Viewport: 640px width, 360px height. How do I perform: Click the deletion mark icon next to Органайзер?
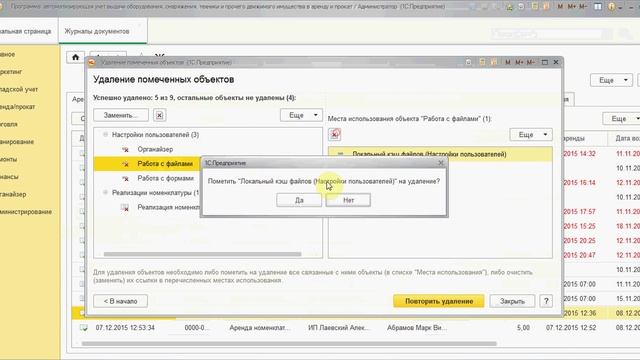click(x=125, y=149)
